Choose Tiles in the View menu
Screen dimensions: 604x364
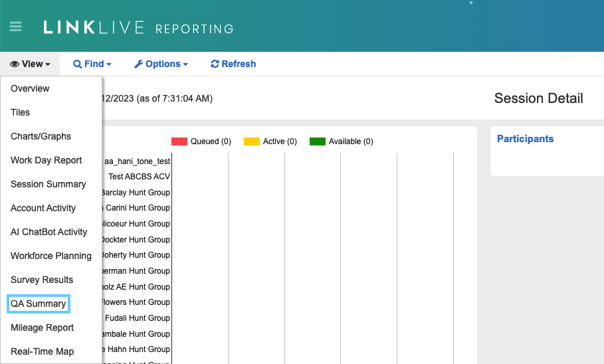[x=21, y=112]
